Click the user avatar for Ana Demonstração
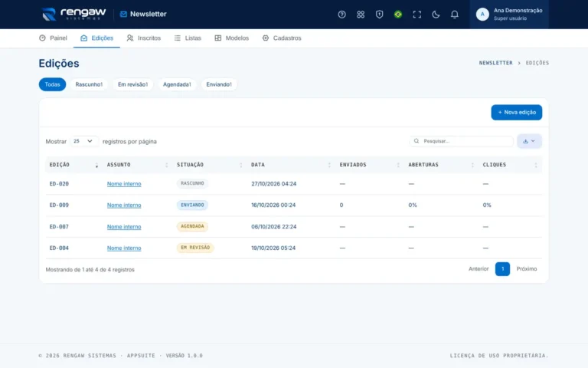This screenshot has width=588, height=368. pos(482,15)
